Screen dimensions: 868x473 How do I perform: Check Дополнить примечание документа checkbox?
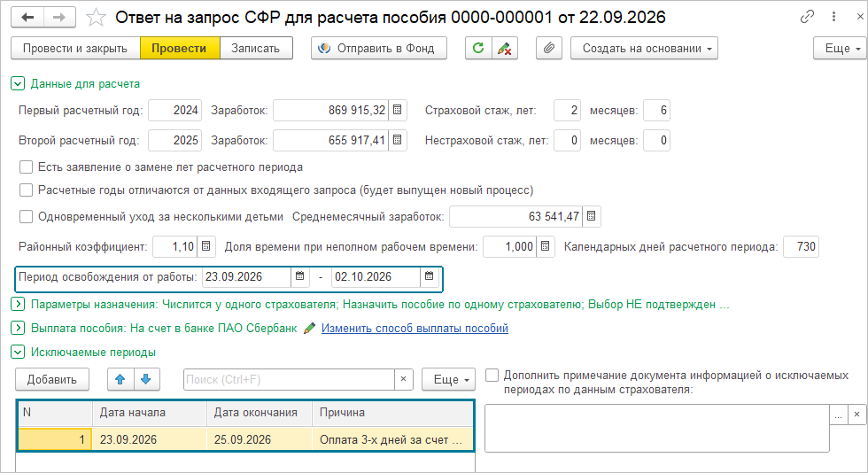pos(492,375)
